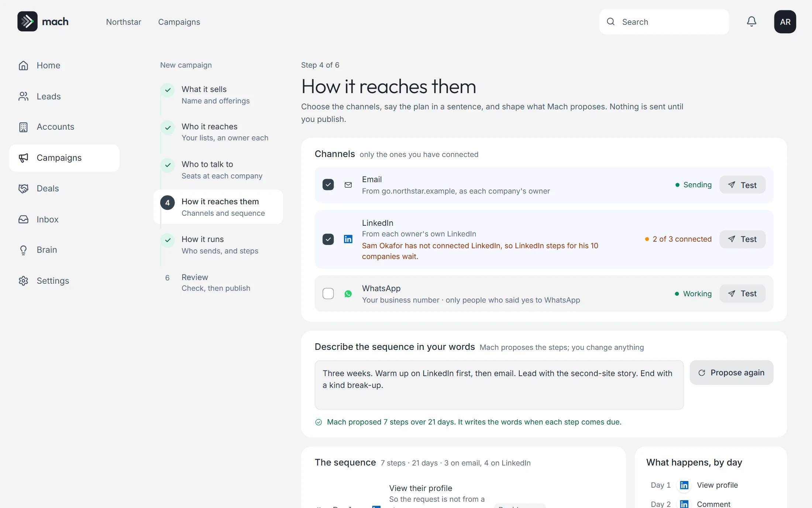Click the Campaigns megaphone icon
This screenshot has width=812, height=508.
point(23,158)
